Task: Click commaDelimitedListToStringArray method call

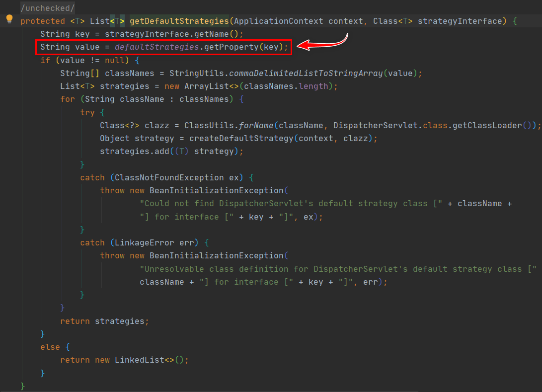Action: pos(306,74)
